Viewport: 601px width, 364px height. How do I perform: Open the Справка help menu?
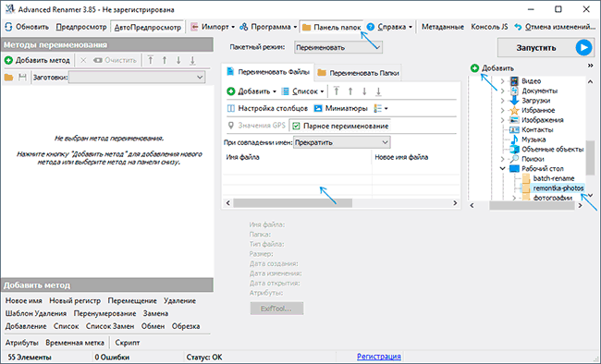point(389,27)
